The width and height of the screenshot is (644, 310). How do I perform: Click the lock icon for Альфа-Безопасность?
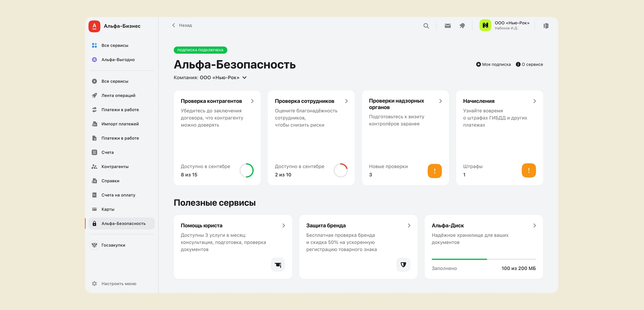[94, 223]
